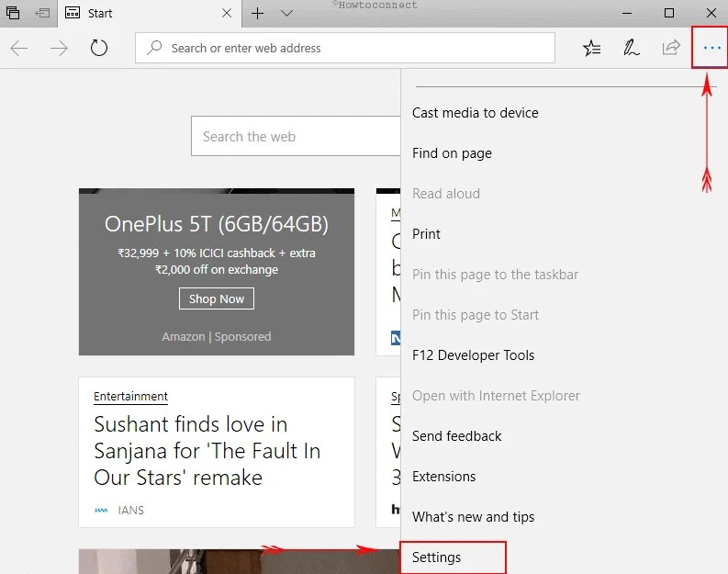Open Extensions from the menu
Image resolution: width=728 pixels, height=574 pixels.
(x=443, y=477)
